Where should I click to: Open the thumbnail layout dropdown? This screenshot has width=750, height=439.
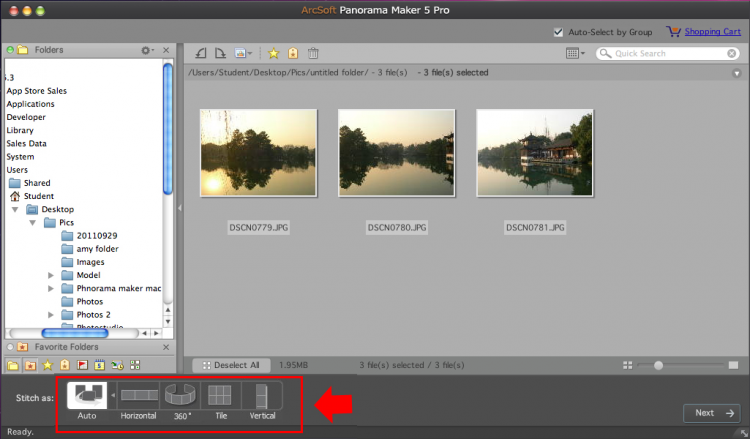click(575, 53)
